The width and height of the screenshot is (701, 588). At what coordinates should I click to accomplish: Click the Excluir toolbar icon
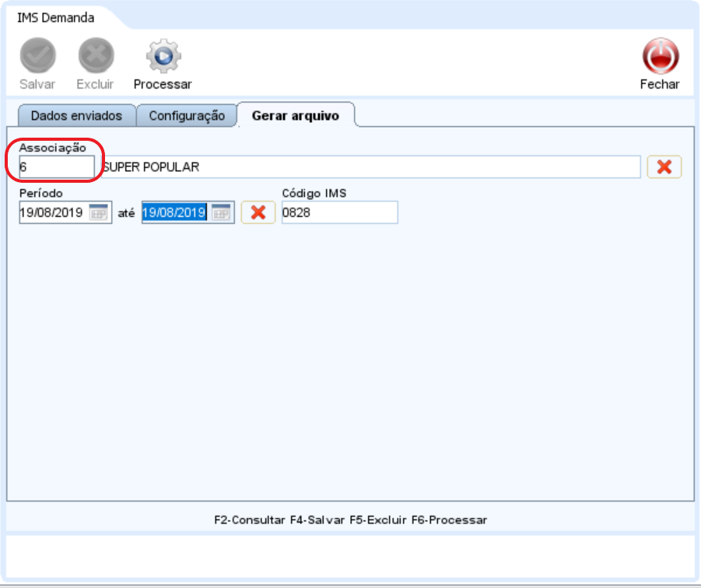point(96,56)
